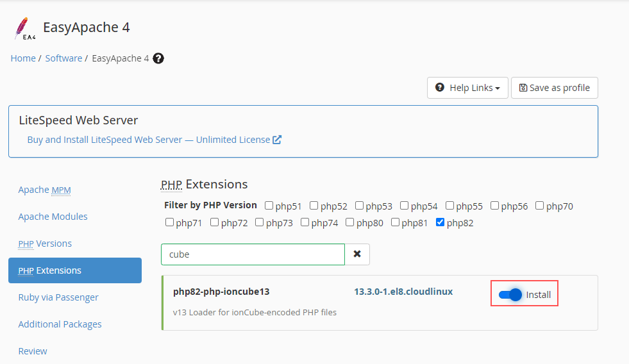Image resolution: width=629 pixels, height=364 pixels.
Task: Open the Apache Modules section
Action: 53,217
